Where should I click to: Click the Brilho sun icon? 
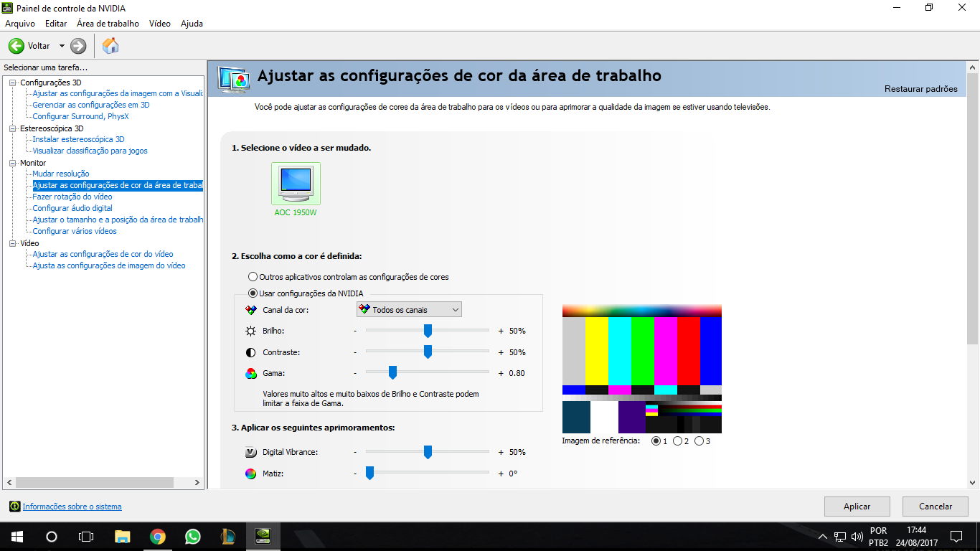click(250, 331)
